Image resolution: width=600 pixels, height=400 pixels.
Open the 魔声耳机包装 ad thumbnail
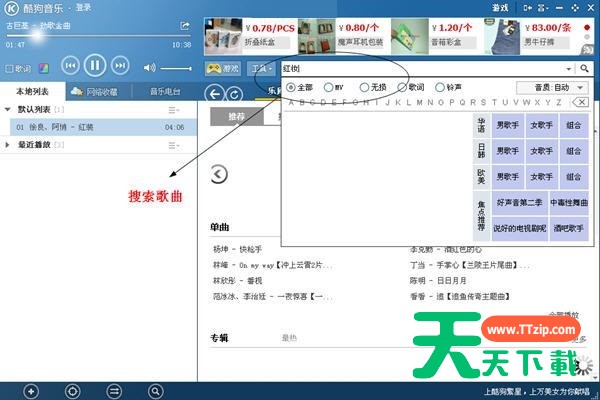(x=317, y=36)
